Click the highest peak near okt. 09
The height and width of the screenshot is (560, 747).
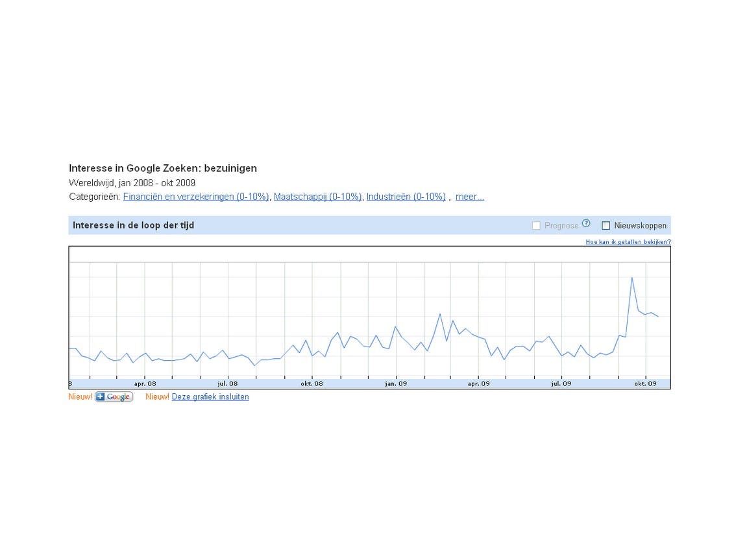click(631, 278)
